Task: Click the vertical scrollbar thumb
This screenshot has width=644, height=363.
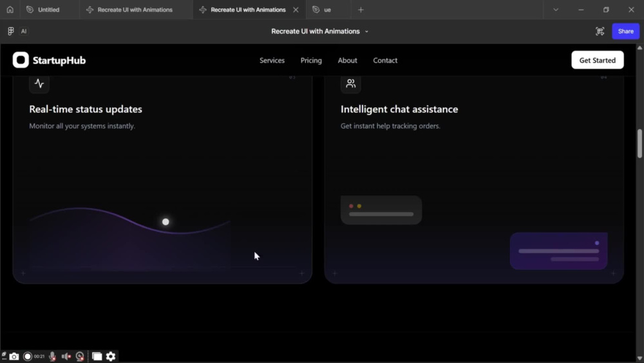Action: [x=639, y=144]
